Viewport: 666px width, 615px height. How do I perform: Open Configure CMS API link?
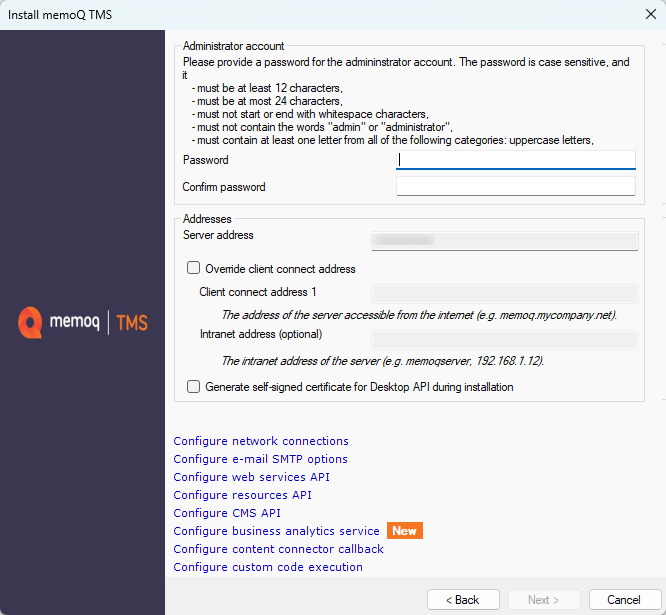point(227,513)
